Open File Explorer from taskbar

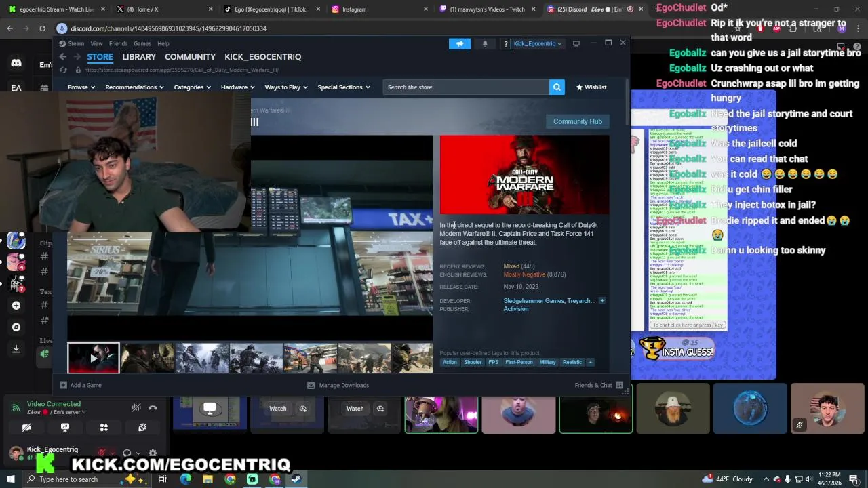[208, 479]
